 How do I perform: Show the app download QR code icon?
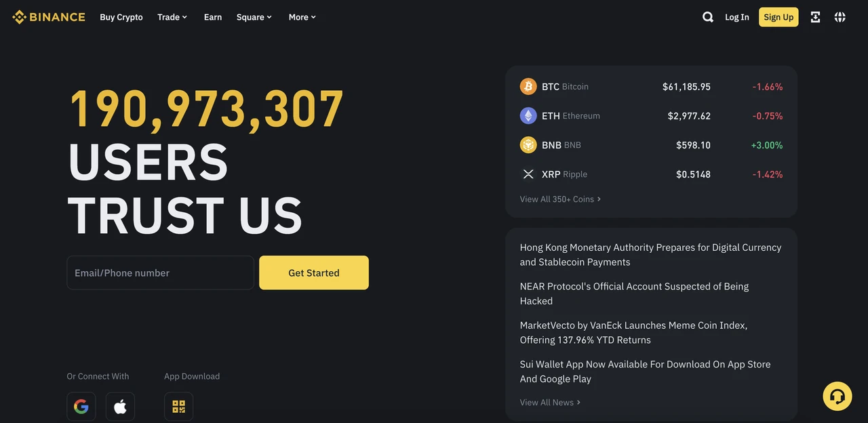pos(178,407)
